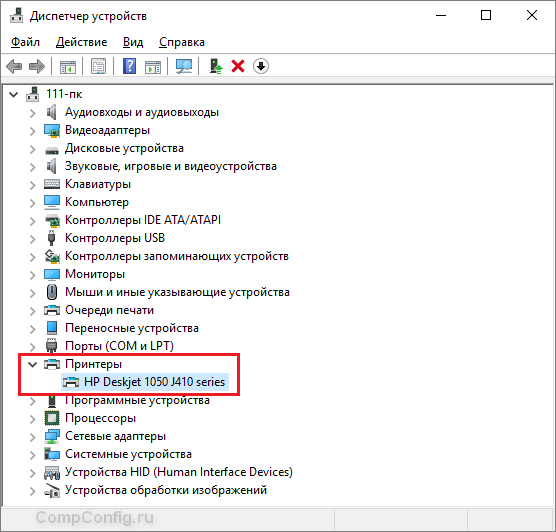Click the blue question mark help icon
This screenshot has height=532, width=556.
(129, 66)
